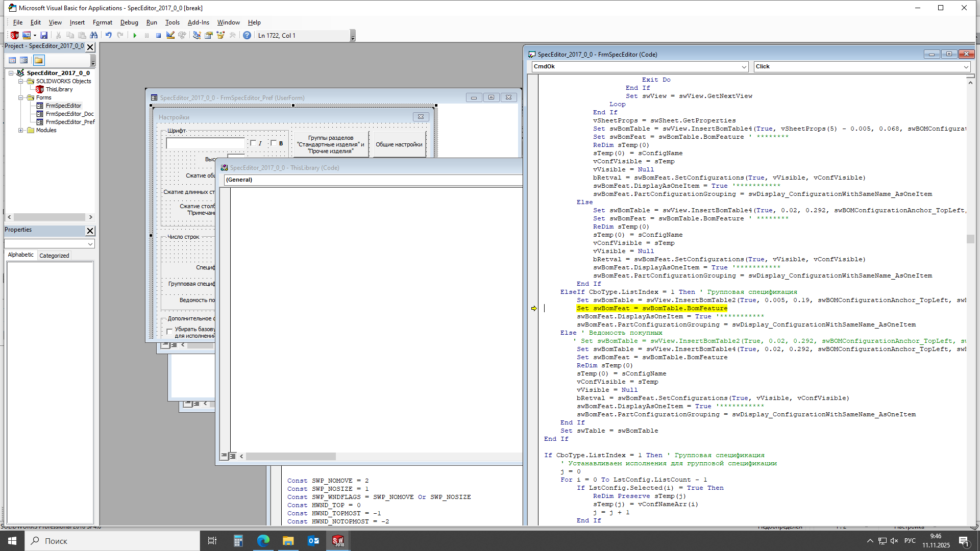Open the CmdOk object dropdown

(x=744, y=67)
